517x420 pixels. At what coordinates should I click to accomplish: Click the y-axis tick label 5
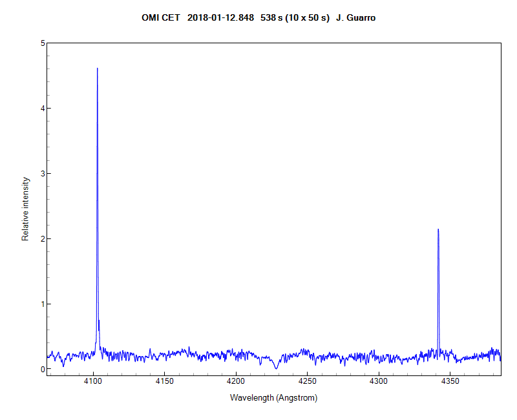pyautogui.click(x=43, y=43)
